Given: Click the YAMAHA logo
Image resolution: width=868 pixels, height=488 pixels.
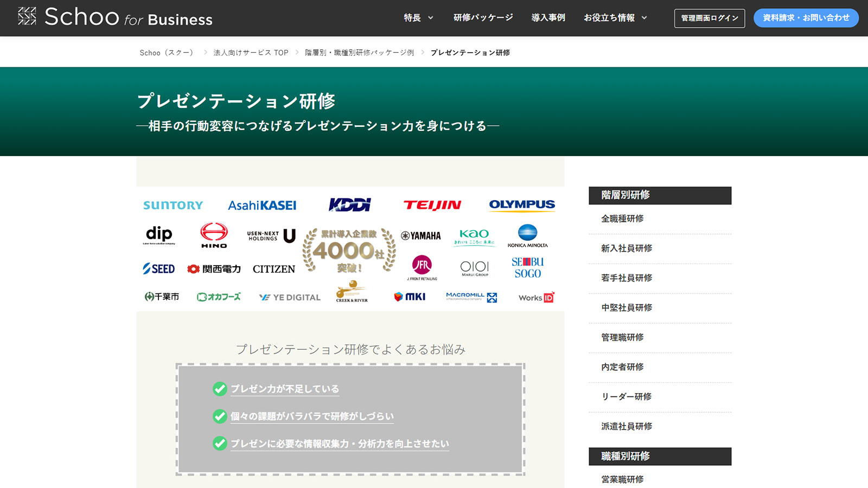Looking at the screenshot, I should pyautogui.click(x=421, y=236).
